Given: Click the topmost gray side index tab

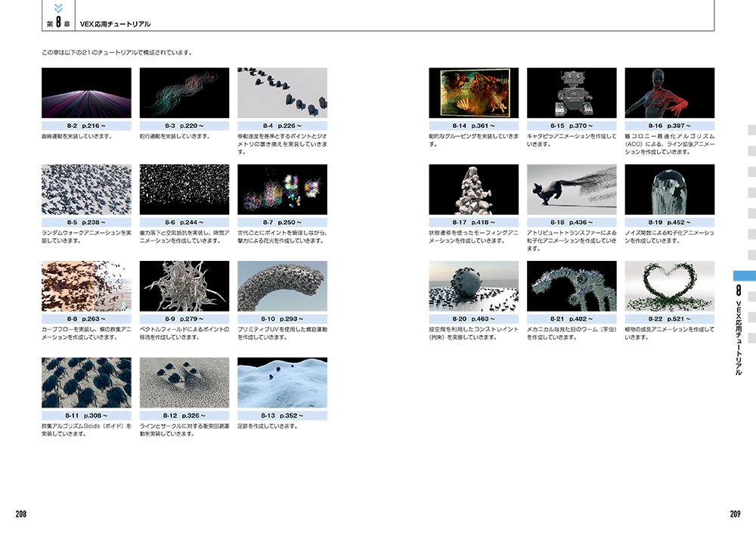Looking at the screenshot, I should pos(751,129).
